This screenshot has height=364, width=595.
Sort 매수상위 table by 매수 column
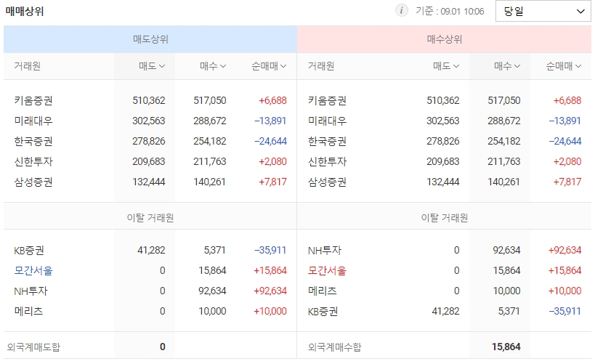click(x=507, y=66)
